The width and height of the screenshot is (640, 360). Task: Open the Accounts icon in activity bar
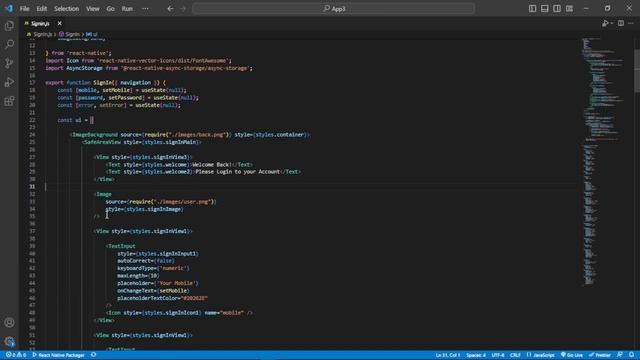click(x=9, y=322)
